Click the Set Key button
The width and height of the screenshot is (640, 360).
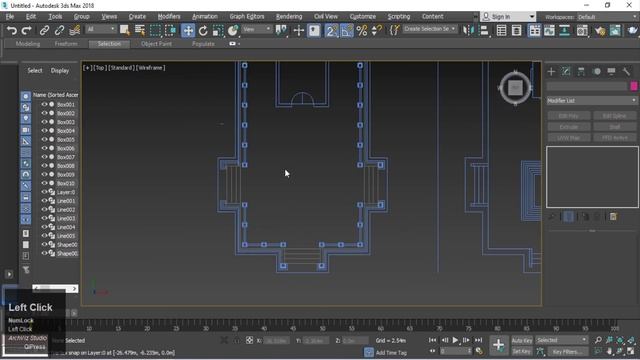pos(522,351)
